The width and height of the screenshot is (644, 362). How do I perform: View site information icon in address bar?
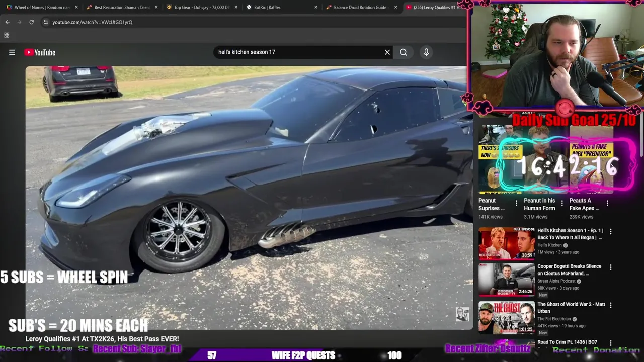45,22
